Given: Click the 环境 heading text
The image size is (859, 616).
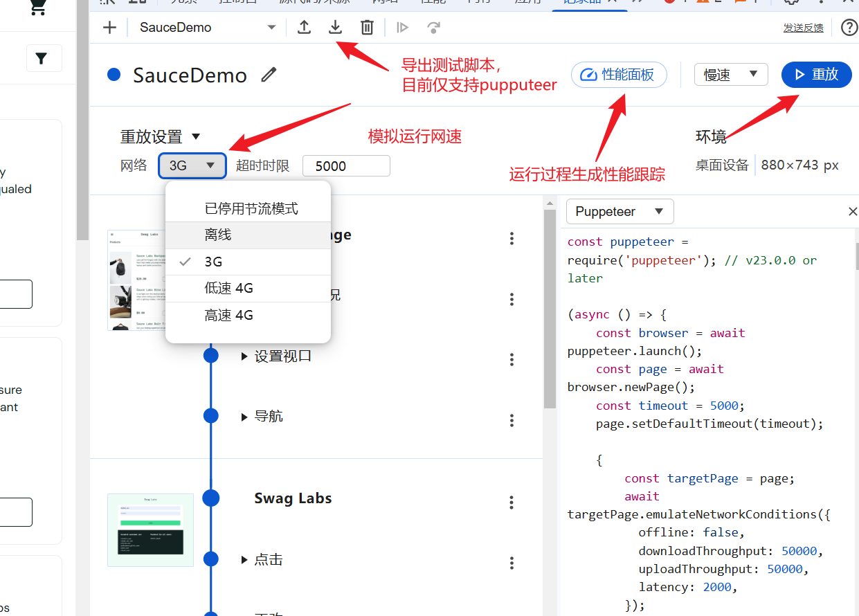Looking at the screenshot, I should coord(711,136).
